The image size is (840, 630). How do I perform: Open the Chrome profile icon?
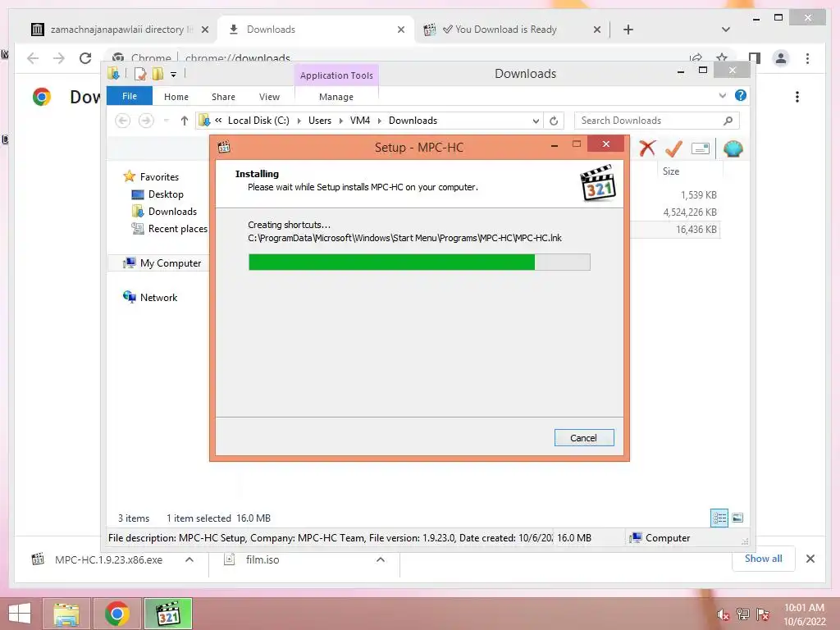pyautogui.click(x=781, y=58)
